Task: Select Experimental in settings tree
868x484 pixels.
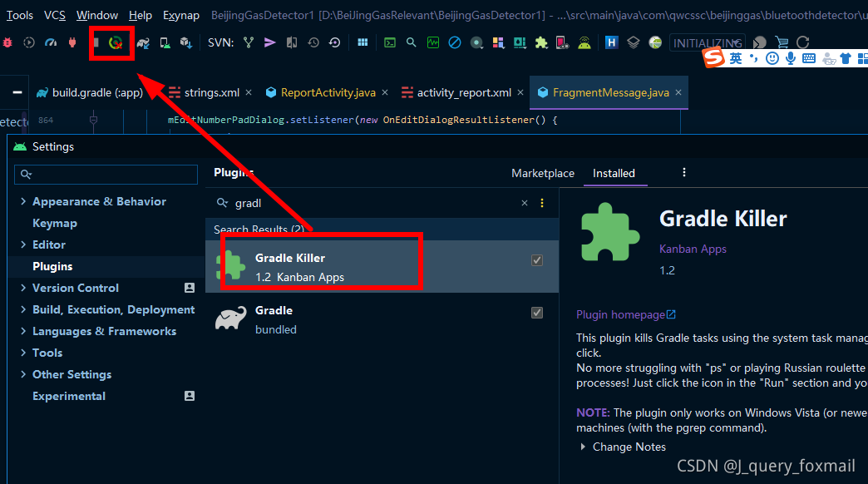Action: click(69, 396)
